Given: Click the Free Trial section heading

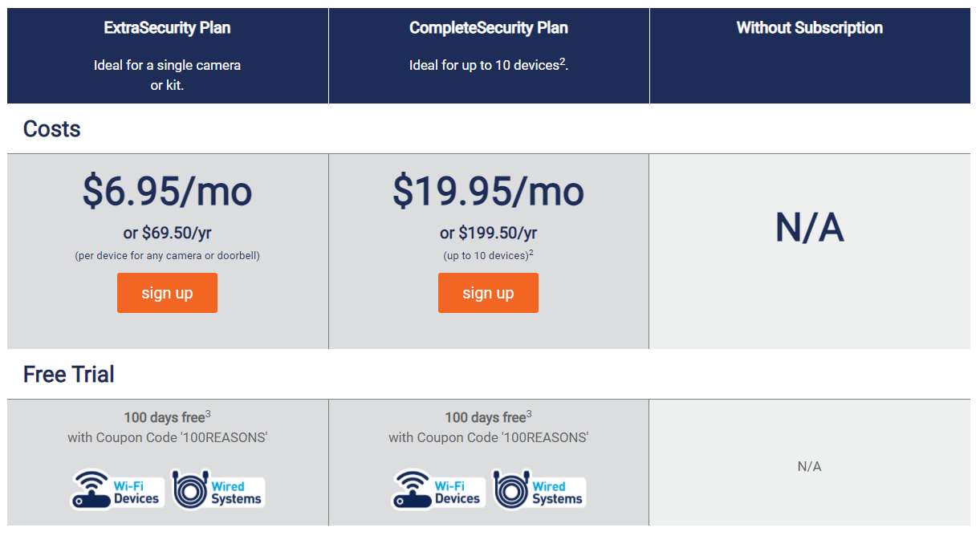Looking at the screenshot, I should 69,375.
